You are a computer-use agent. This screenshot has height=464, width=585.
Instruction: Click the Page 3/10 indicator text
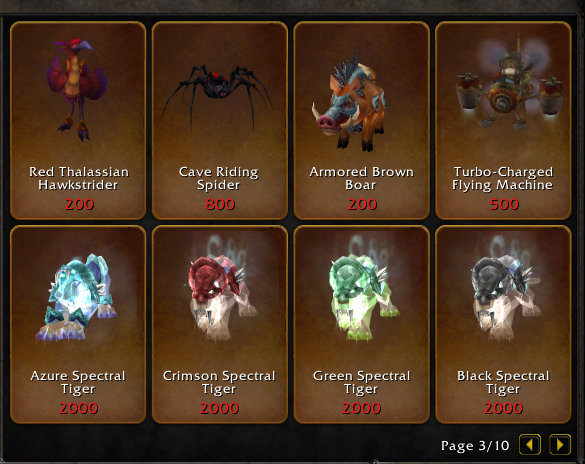tap(475, 446)
